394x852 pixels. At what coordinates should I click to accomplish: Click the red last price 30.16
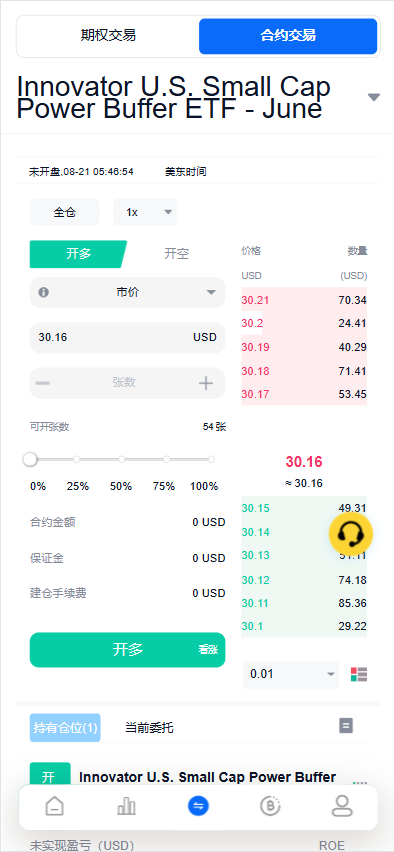tap(304, 462)
